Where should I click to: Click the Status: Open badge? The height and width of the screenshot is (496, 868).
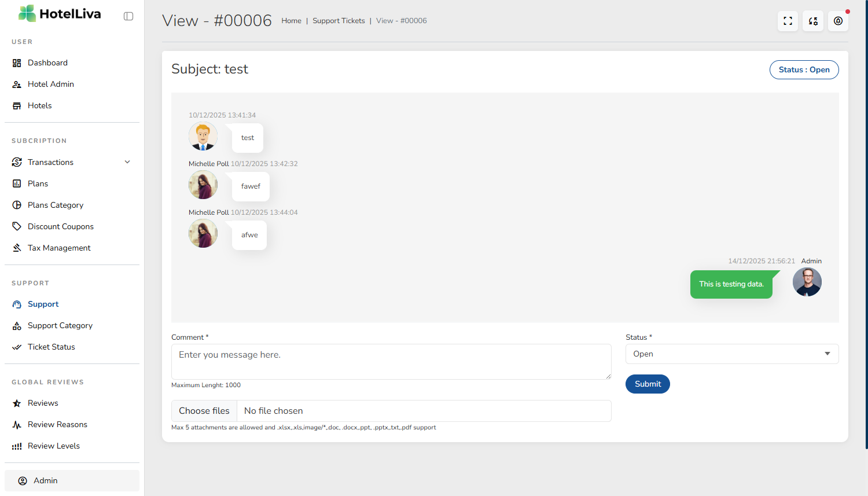(x=804, y=70)
